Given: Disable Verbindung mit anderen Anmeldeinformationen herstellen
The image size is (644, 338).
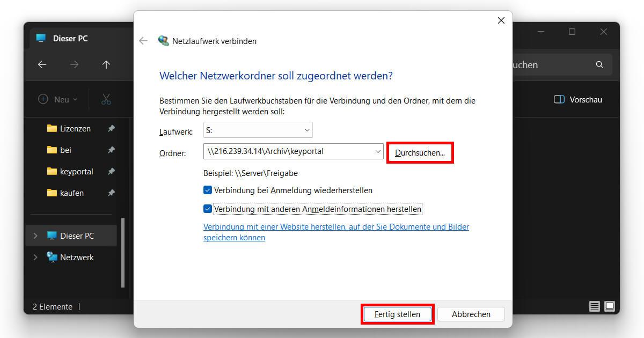Looking at the screenshot, I should [x=207, y=209].
